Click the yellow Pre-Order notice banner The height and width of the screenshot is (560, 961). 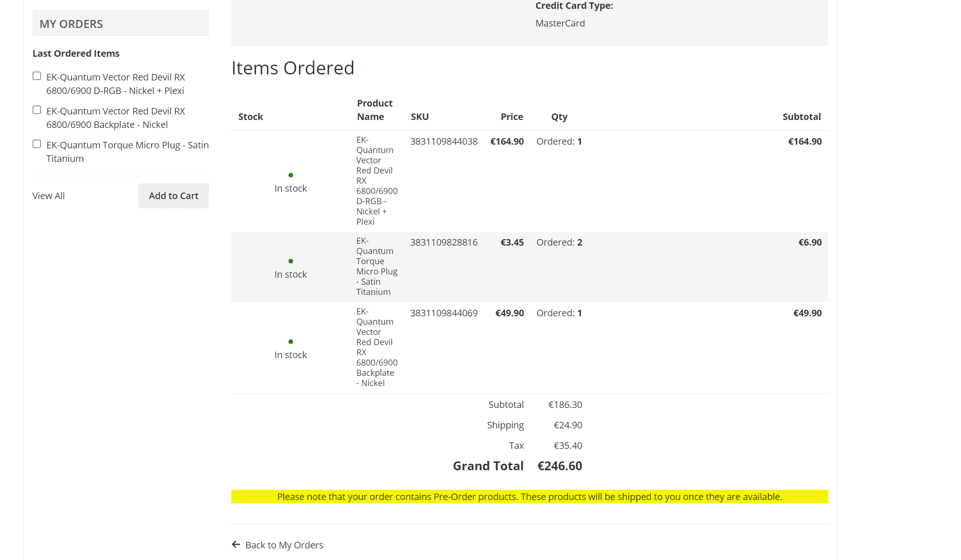point(530,497)
